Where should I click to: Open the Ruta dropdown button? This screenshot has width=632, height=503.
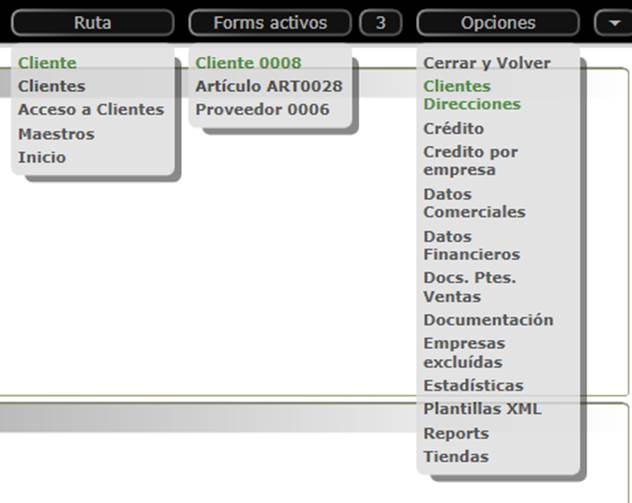[x=92, y=22]
